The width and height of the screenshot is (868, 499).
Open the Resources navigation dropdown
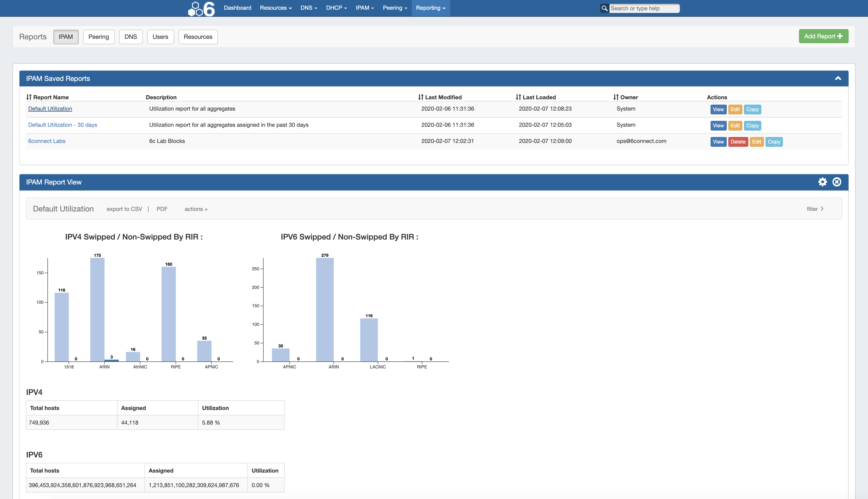276,8
